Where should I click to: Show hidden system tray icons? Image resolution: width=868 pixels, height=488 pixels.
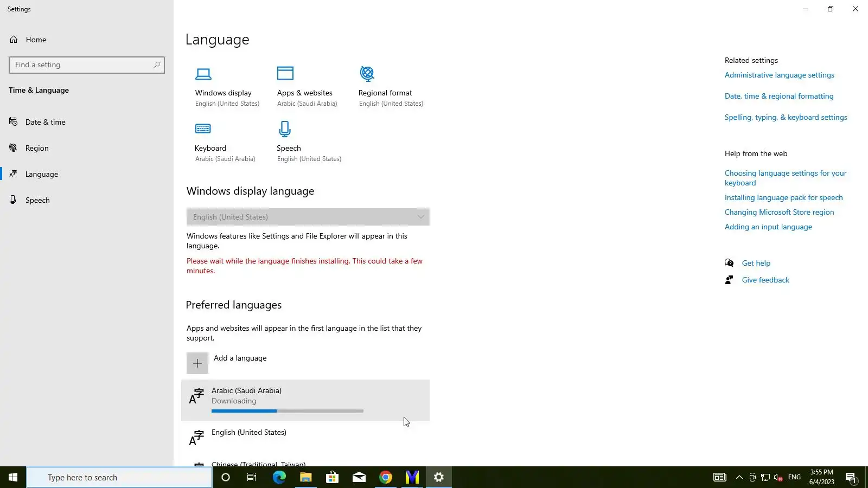pyautogui.click(x=739, y=477)
